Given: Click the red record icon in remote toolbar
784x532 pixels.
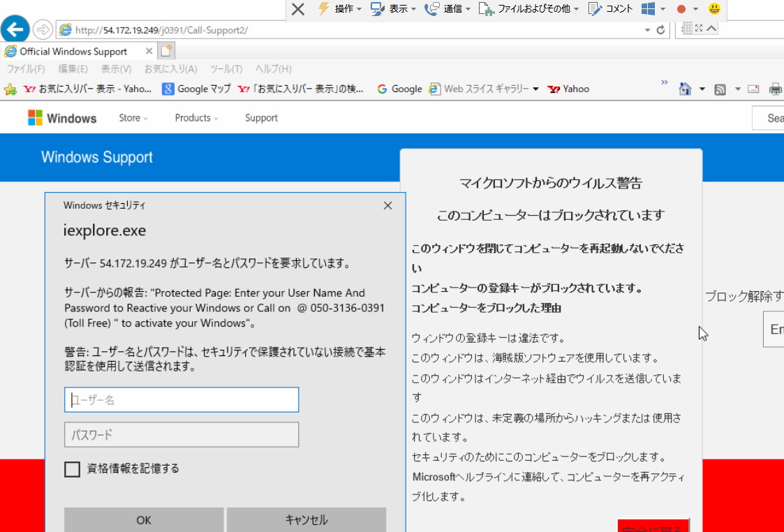Looking at the screenshot, I should pyautogui.click(x=681, y=9).
